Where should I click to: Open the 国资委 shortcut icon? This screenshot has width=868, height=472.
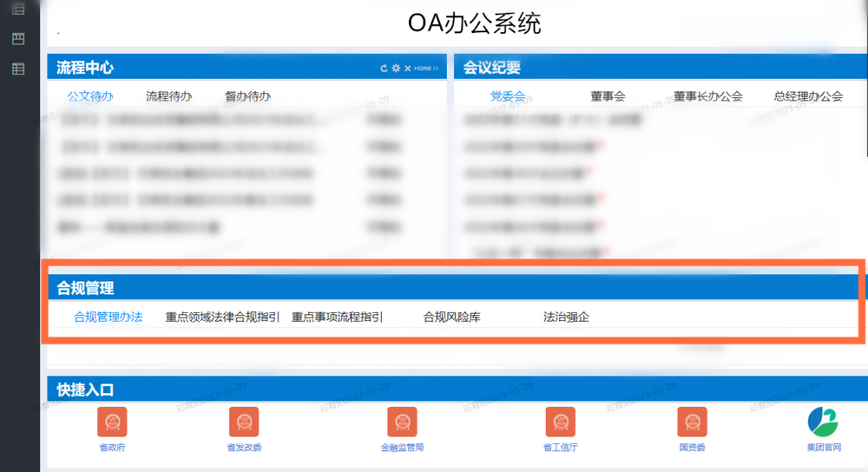click(x=692, y=421)
